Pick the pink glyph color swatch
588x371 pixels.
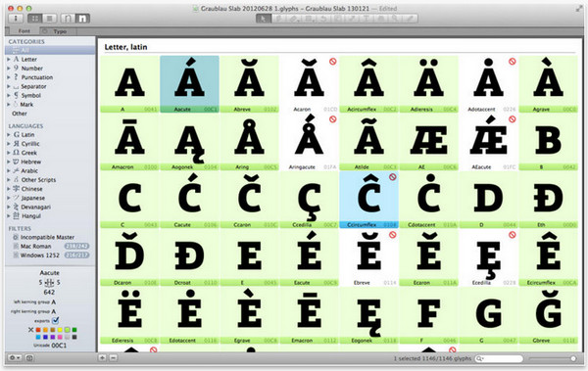(x=60, y=337)
